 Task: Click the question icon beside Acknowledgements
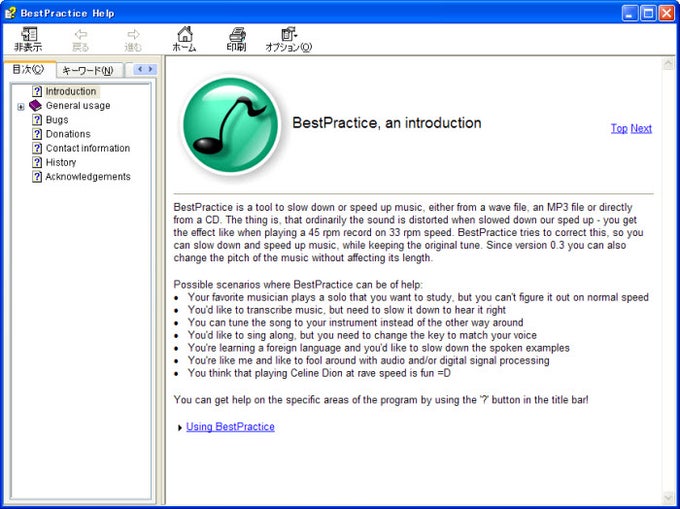pos(37,177)
